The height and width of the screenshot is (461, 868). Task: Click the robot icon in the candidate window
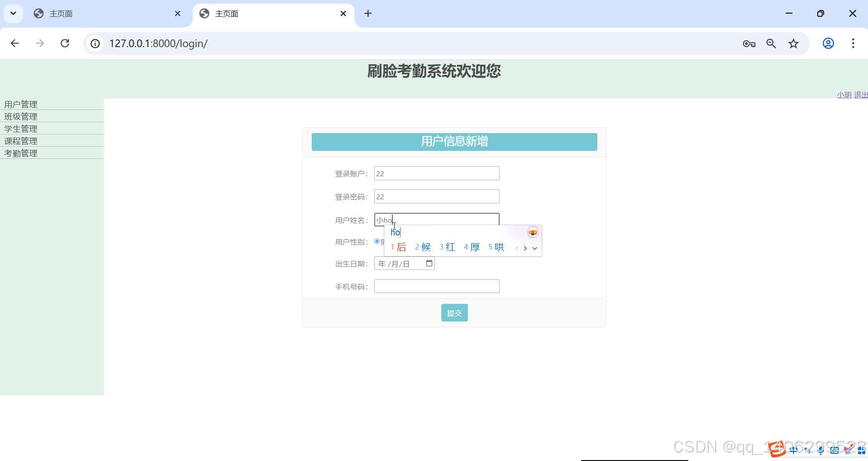(x=533, y=232)
